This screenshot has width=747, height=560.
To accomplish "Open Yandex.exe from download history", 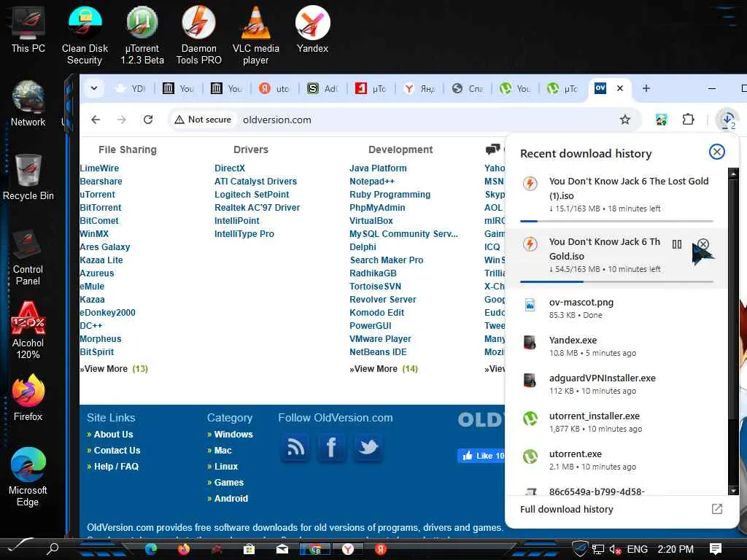I will (616, 346).
